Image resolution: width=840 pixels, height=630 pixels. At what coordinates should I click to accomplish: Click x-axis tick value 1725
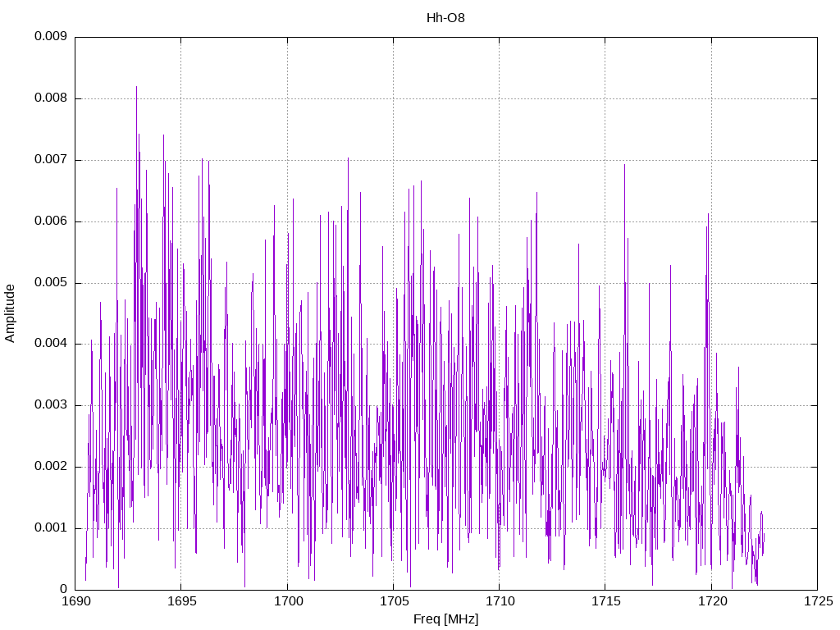pyautogui.click(x=818, y=601)
